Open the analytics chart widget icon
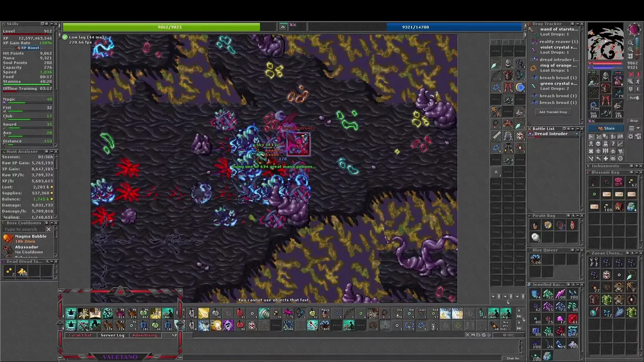The image size is (644, 362). pyautogui.click(x=620, y=143)
